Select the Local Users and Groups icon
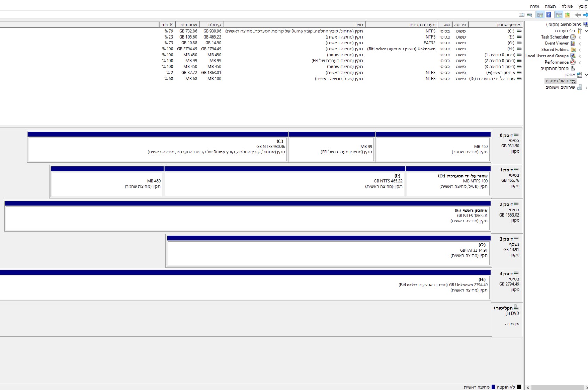588x390 pixels. point(573,56)
